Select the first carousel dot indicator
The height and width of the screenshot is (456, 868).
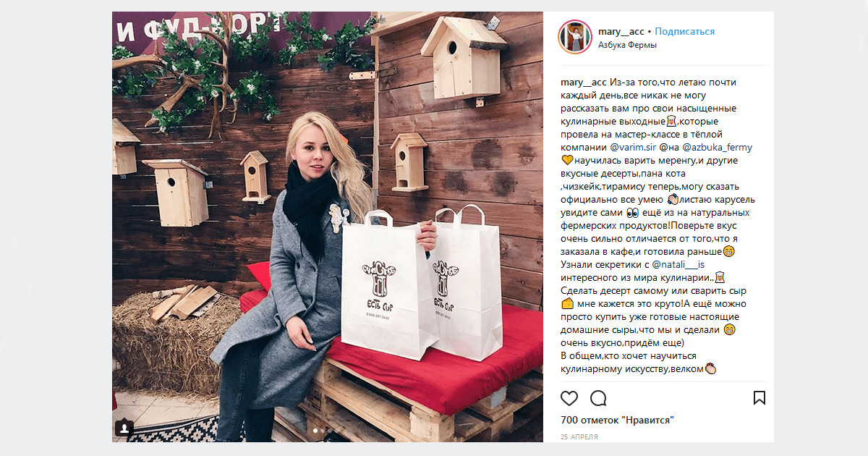(x=316, y=431)
